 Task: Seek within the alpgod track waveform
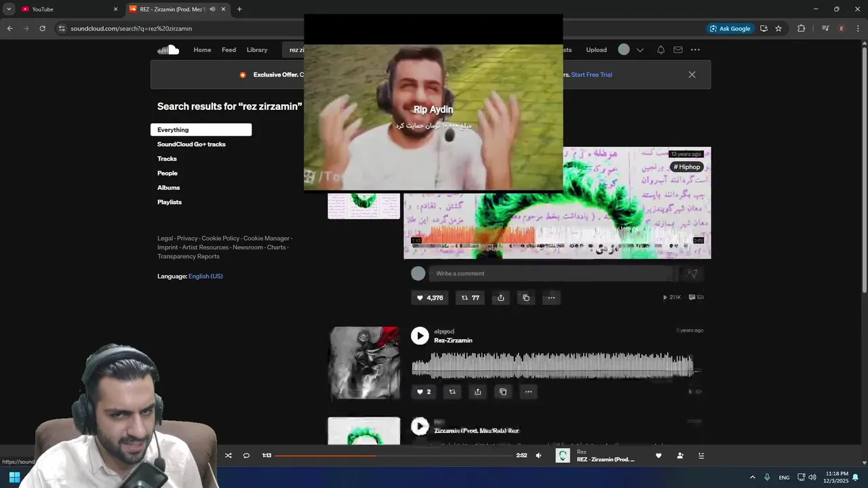pyautogui.click(x=556, y=366)
